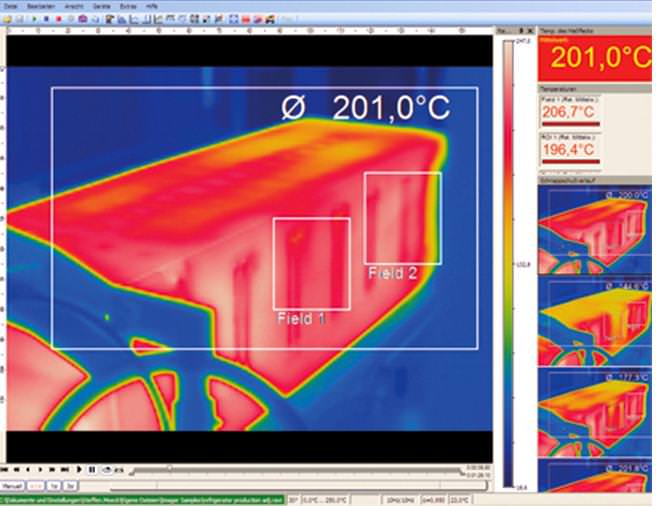This screenshot has height=506, width=656.
Task: Click the Temp. des Heizfelds panel header
Action: [594, 31]
